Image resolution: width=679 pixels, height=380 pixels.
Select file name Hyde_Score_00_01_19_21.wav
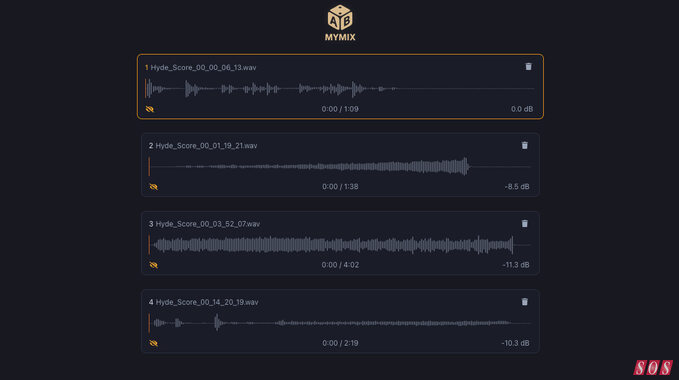click(x=207, y=146)
